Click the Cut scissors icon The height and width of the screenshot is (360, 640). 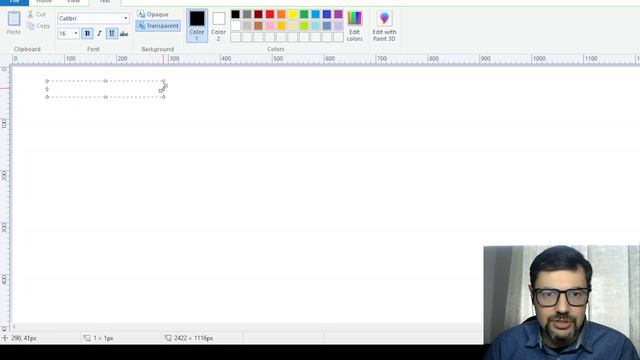tap(30, 14)
